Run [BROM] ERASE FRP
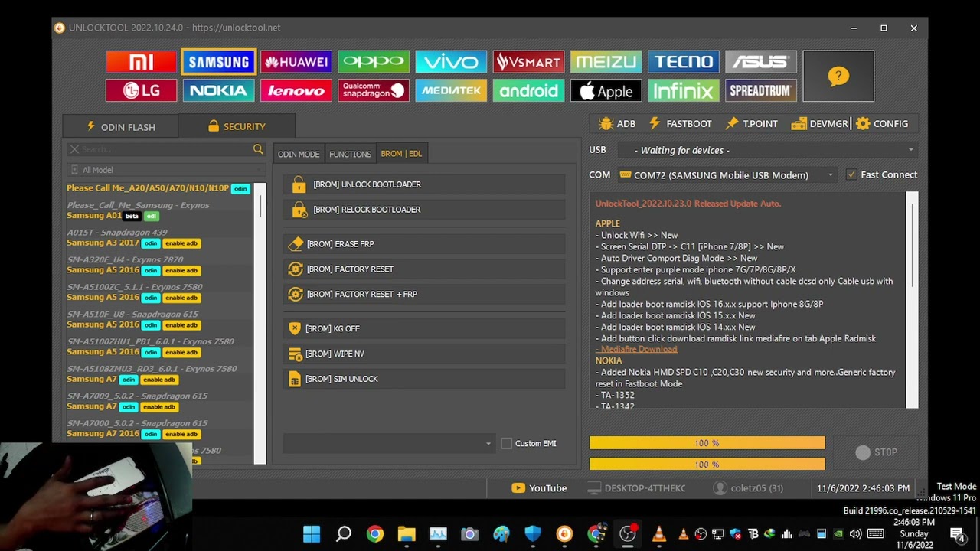This screenshot has height=551, width=980. point(424,244)
